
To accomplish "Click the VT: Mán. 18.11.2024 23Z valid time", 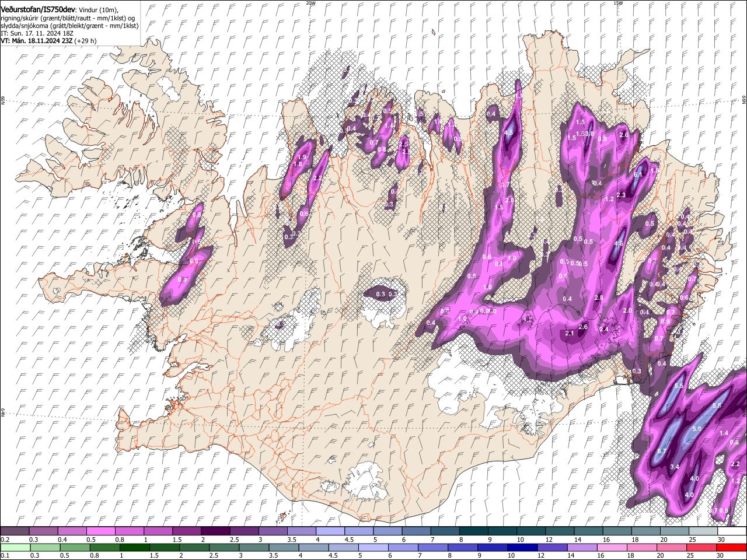I will tap(37, 41).
